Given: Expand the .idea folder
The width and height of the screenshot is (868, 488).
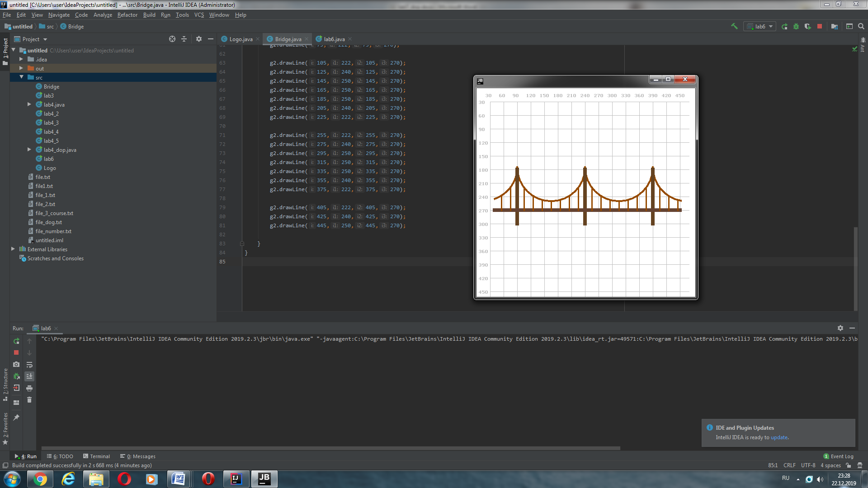Looking at the screenshot, I should point(21,59).
